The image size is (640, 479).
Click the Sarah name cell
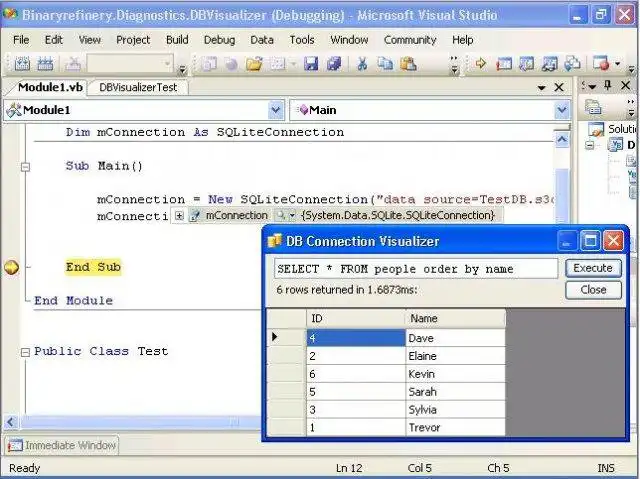(x=455, y=392)
